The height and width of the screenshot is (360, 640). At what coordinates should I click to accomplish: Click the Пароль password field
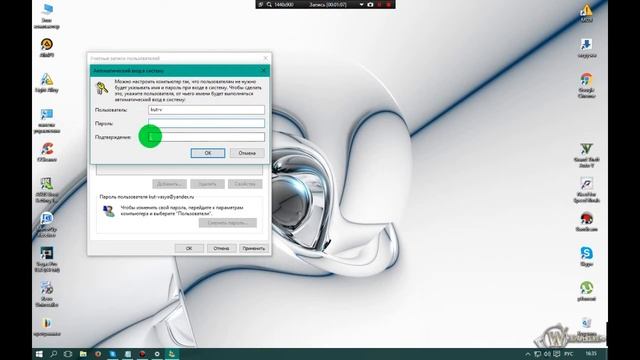(206, 123)
